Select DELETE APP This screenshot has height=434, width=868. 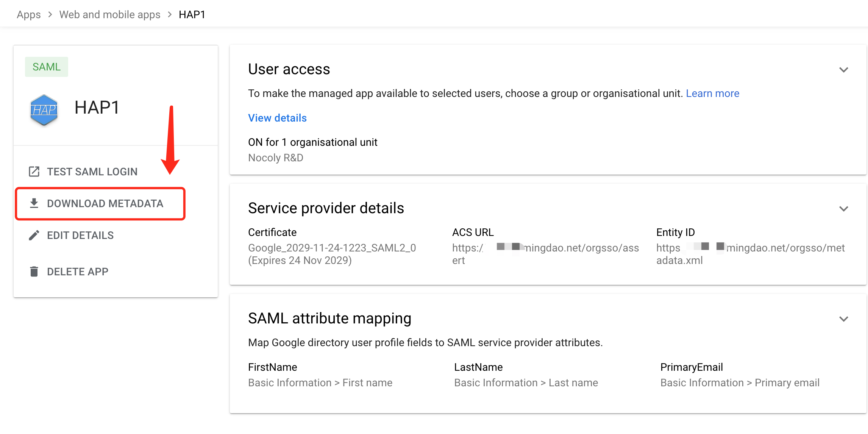pyautogui.click(x=78, y=272)
